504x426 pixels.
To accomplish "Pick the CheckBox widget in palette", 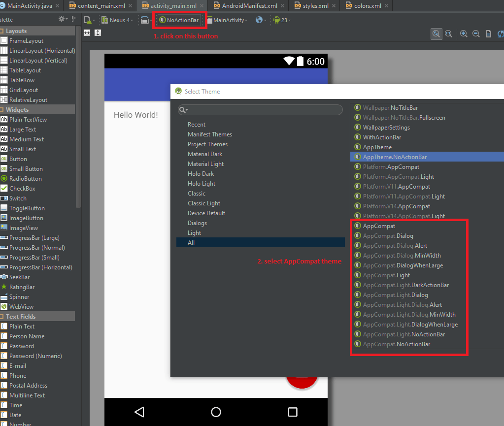I will coord(18,189).
